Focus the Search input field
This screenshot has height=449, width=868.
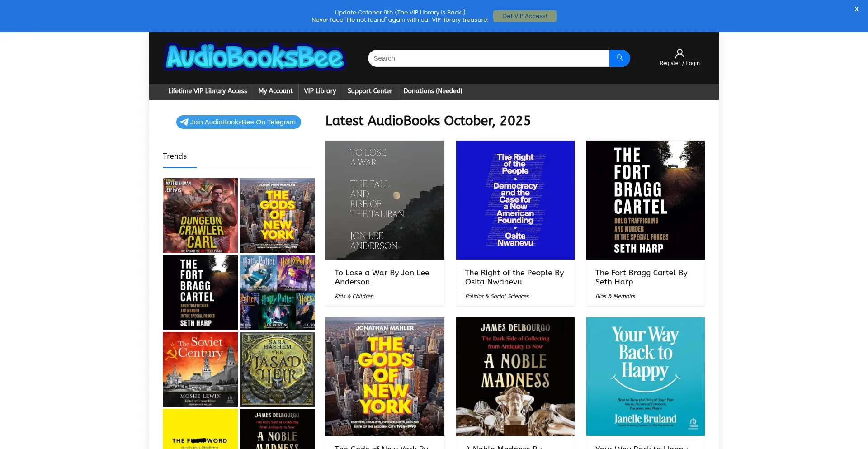pyautogui.click(x=488, y=58)
